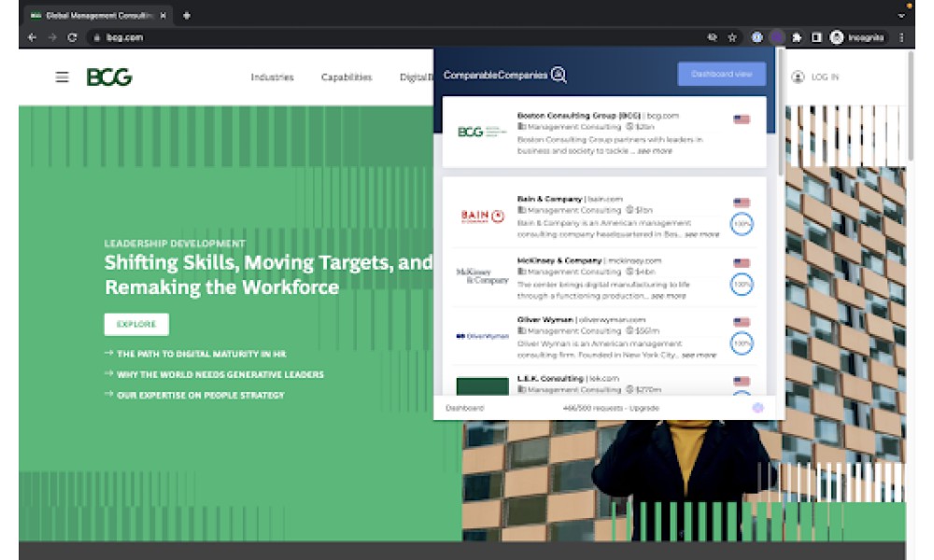Open the blue extension icon in the toolbar
This screenshot has width=934, height=560.
pos(757,37)
